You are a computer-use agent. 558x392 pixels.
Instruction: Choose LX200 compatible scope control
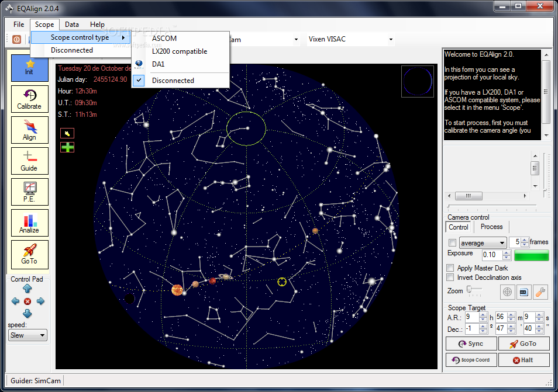point(180,51)
